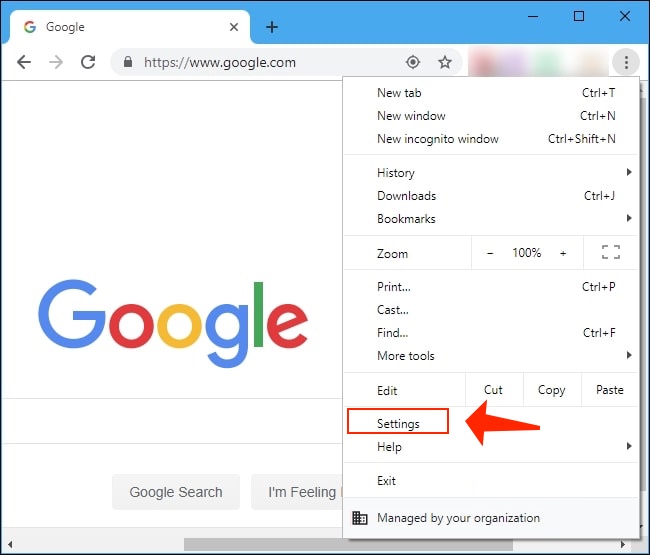Expand the Bookmarks submenu
This screenshot has height=555, width=650.
491,219
